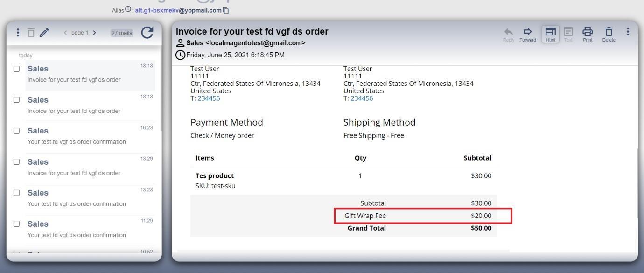Click the pencil new mail icon
Viewport: 644px width, 273px height.
[44, 33]
